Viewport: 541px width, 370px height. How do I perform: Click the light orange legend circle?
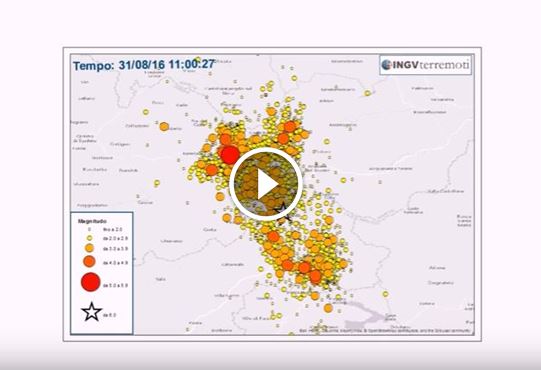pos(89,248)
